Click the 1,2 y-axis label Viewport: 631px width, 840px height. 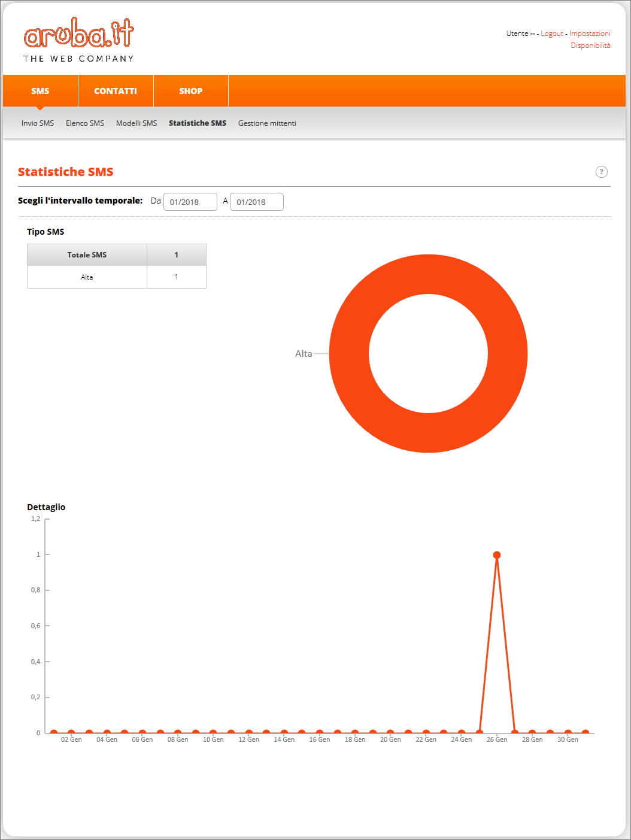point(36,518)
